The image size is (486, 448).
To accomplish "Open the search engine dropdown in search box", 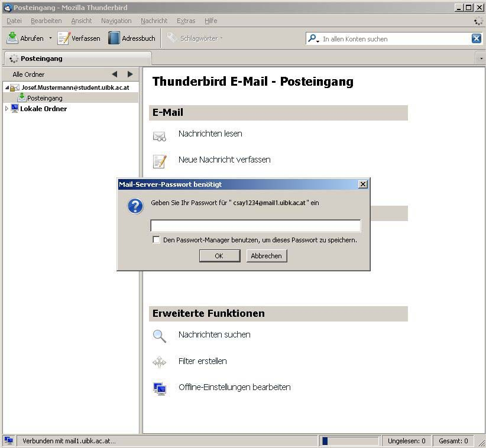I will pos(314,38).
